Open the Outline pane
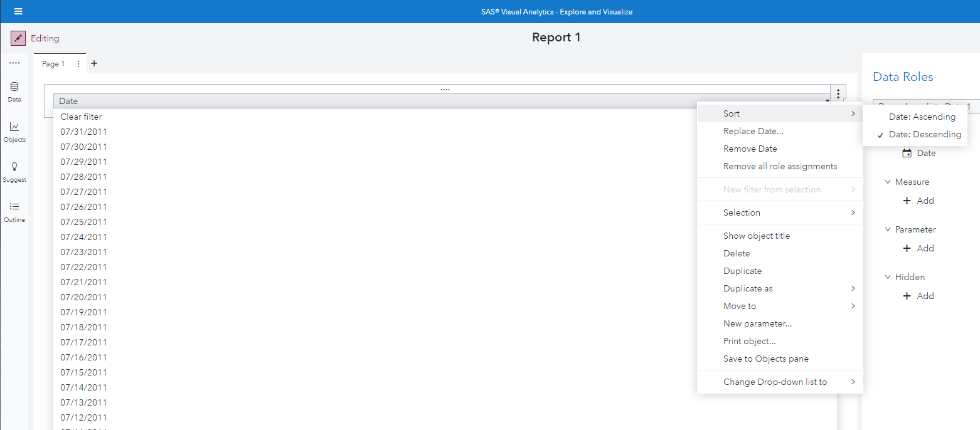 pos(14,212)
